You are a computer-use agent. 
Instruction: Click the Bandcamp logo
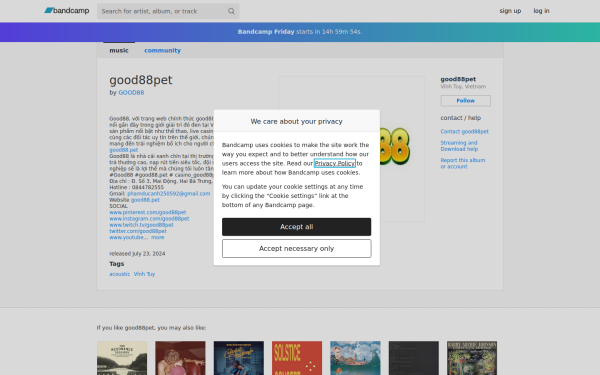tap(67, 11)
